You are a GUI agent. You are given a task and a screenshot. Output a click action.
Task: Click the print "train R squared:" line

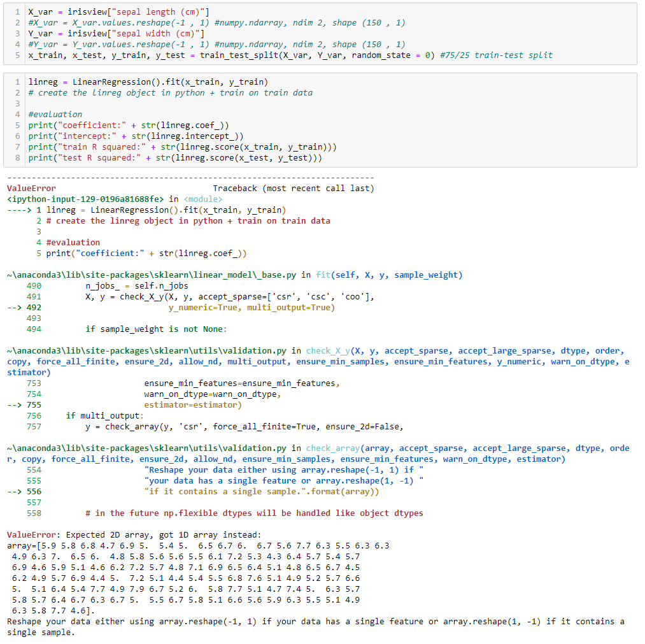point(182,147)
